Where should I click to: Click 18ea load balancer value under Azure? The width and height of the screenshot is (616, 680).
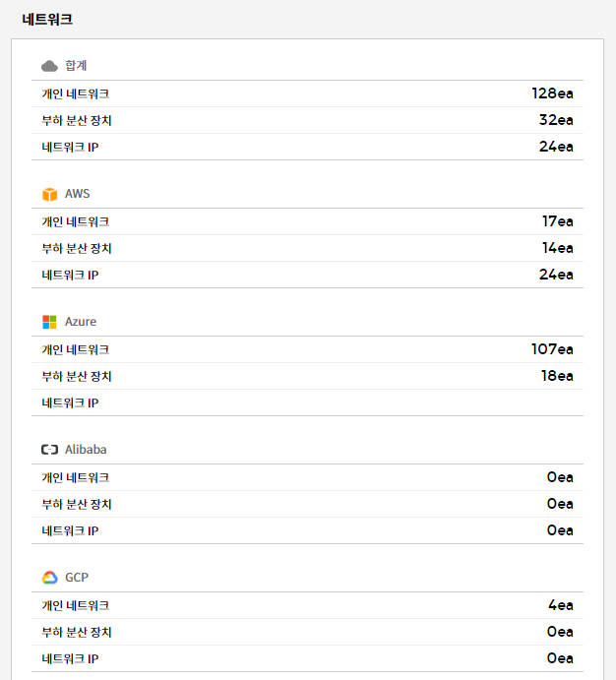point(556,376)
